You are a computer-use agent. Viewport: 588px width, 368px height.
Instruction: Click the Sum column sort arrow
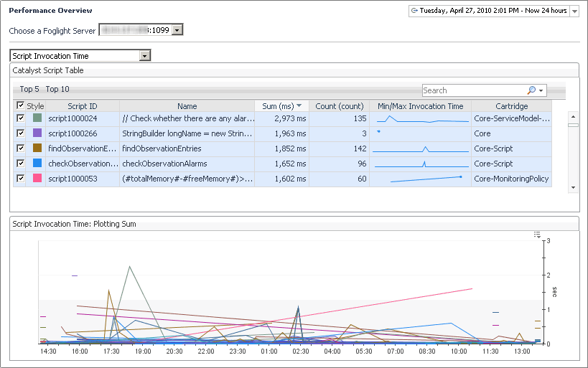[x=299, y=106]
